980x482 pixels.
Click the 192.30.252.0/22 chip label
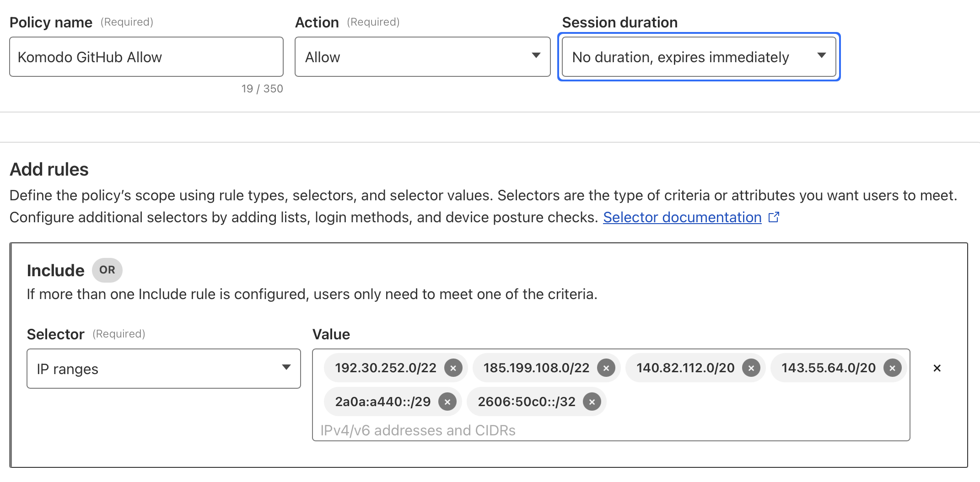click(385, 368)
